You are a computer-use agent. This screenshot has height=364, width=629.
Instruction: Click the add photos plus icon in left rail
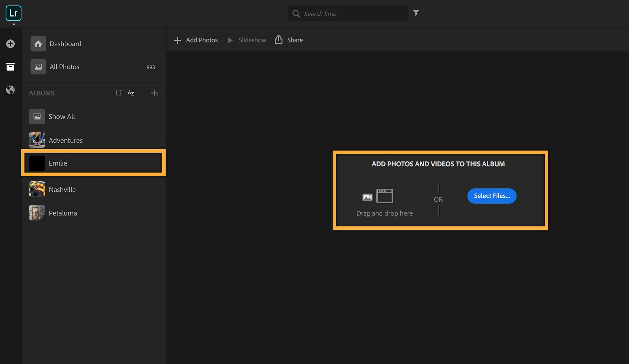point(10,44)
